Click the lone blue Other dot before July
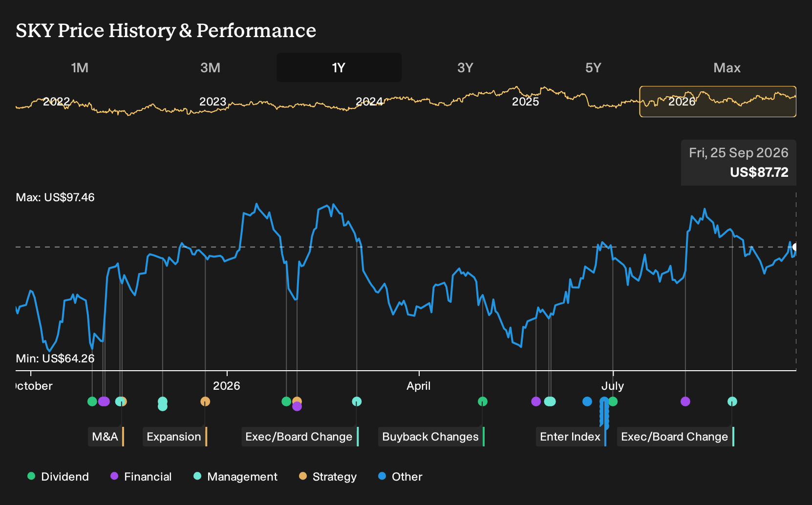Image resolution: width=812 pixels, height=505 pixels. 587,401
